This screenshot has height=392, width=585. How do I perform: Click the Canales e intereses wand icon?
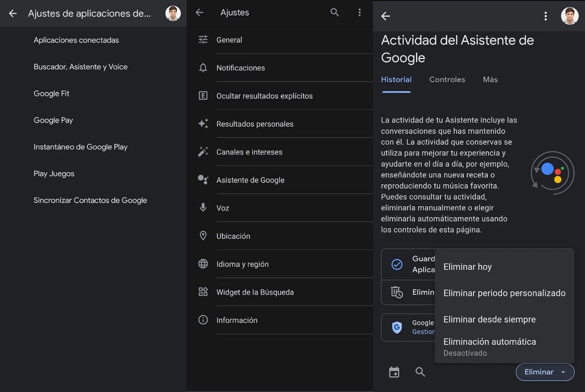[203, 152]
